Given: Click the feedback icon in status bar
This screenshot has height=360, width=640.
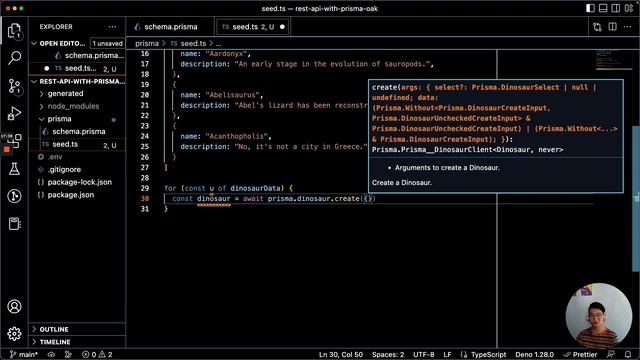Looking at the screenshot, I should 611,354.
